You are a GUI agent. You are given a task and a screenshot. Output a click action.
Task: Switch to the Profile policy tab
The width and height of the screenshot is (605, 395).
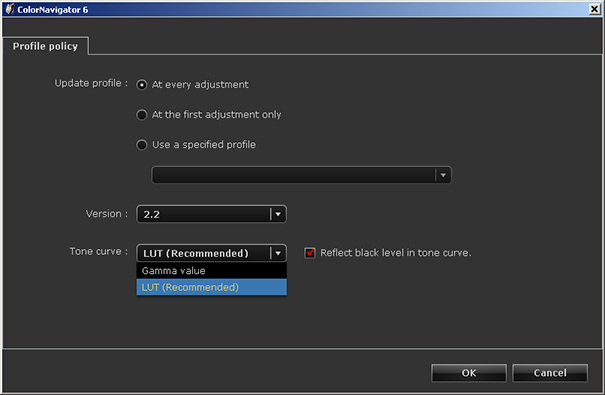pos(45,46)
